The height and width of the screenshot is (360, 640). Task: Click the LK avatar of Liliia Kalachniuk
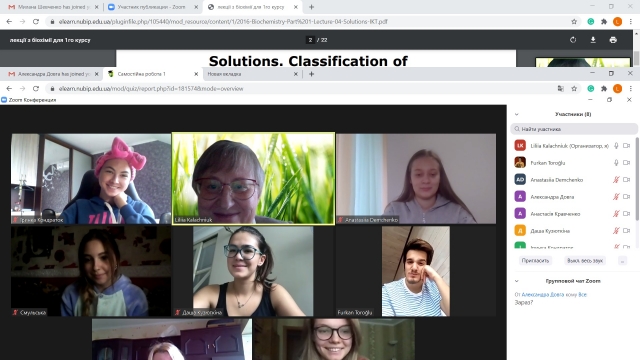point(520,145)
